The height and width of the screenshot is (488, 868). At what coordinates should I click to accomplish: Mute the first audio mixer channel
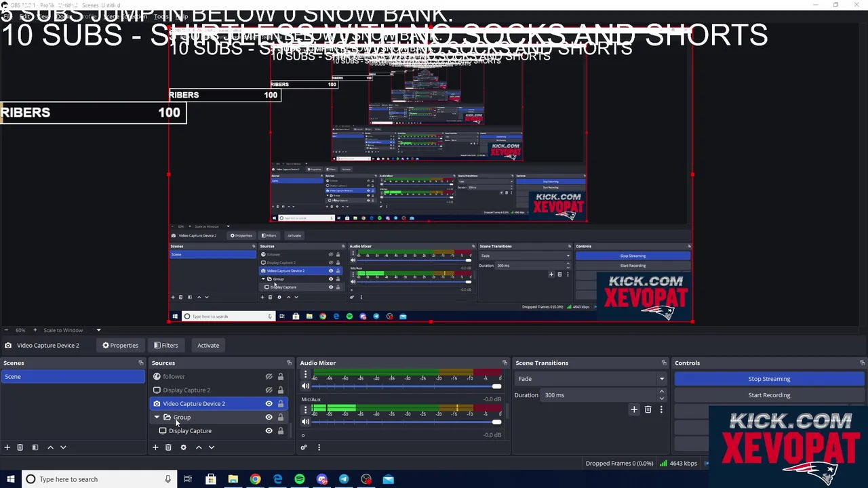pos(305,386)
